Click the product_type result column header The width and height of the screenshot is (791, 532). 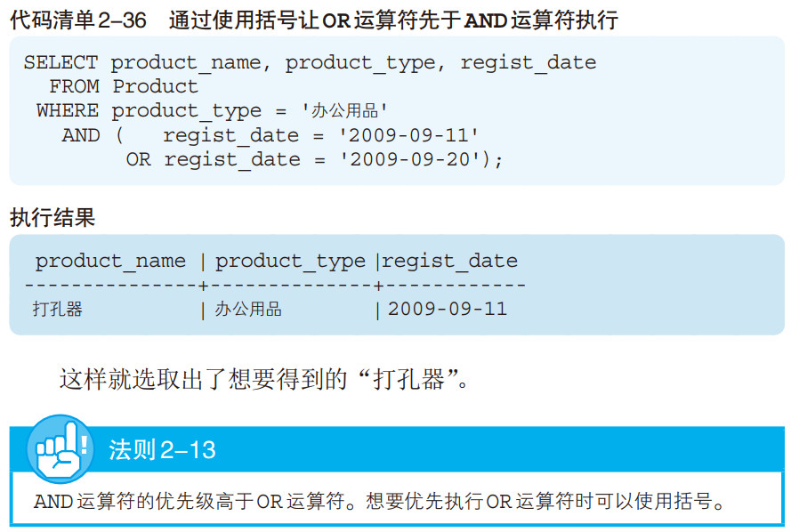coord(290,262)
